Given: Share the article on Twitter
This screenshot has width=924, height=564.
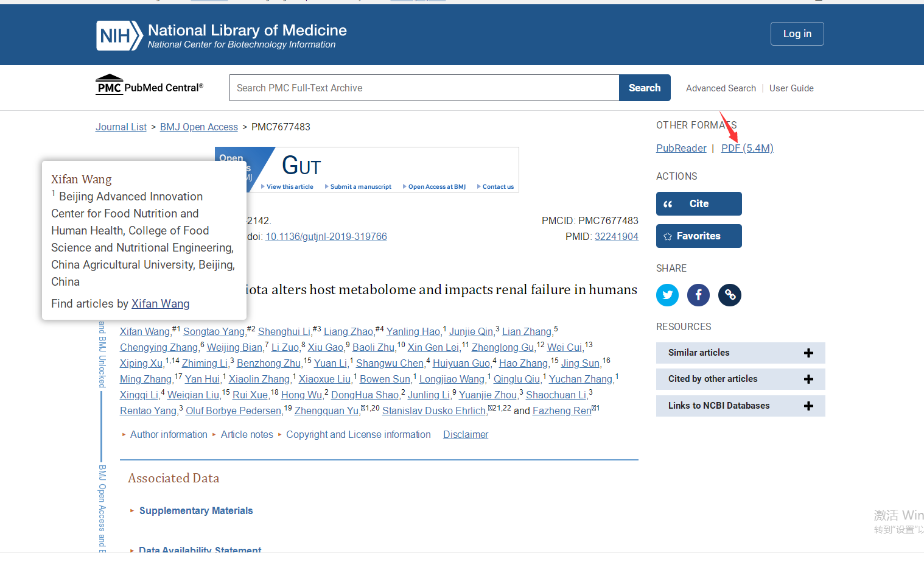Looking at the screenshot, I should click(x=667, y=295).
